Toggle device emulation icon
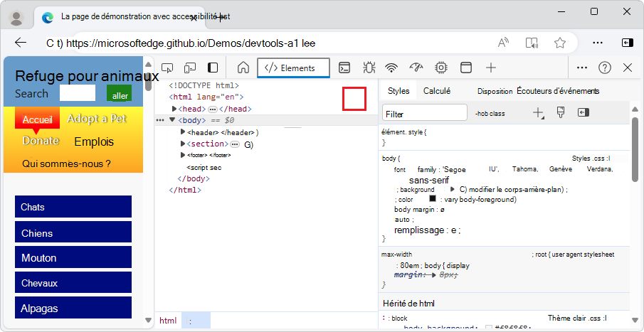The width and height of the screenshot is (644, 332). (x=190, y=68)
